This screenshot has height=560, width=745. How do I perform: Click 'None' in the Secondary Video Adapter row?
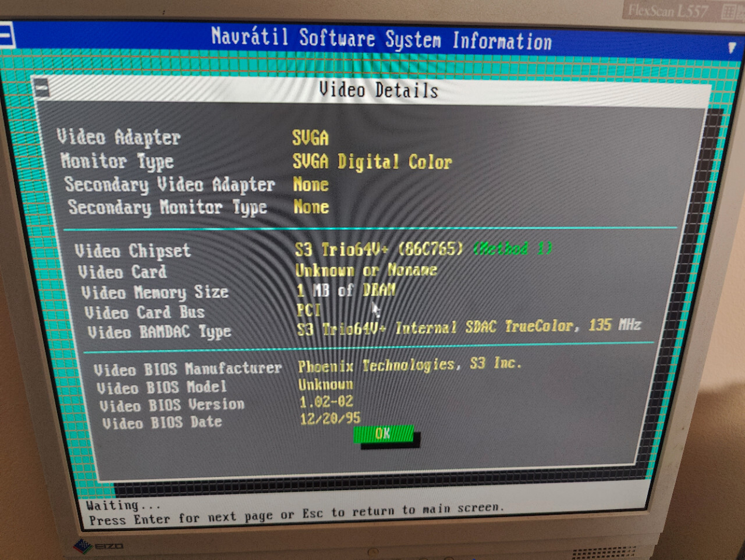(x=311, y=185)
